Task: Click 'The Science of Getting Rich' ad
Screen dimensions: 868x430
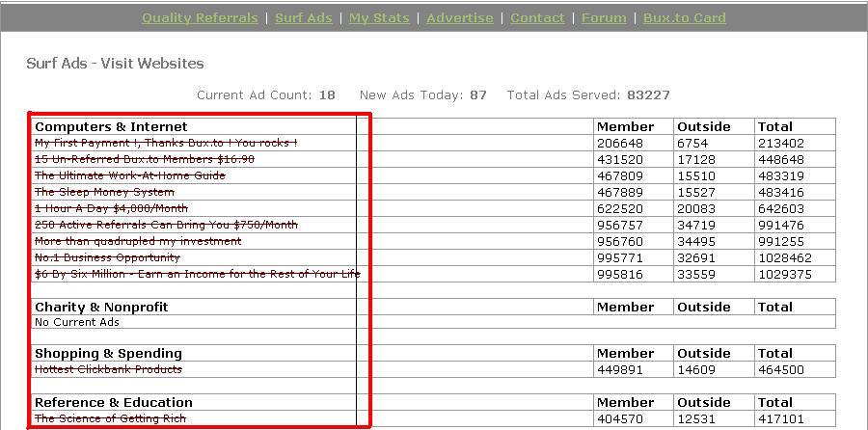Action: [110, 418]
